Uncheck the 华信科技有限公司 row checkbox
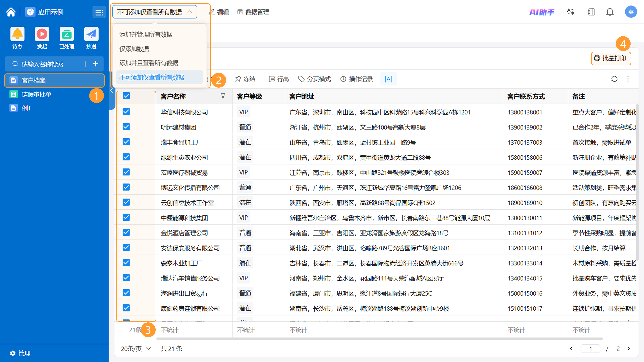 [x=126, y=112]
